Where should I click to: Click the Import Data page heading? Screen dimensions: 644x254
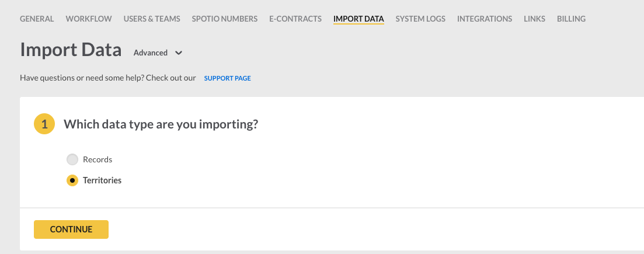pyautogui.click(x=71, y=50)
